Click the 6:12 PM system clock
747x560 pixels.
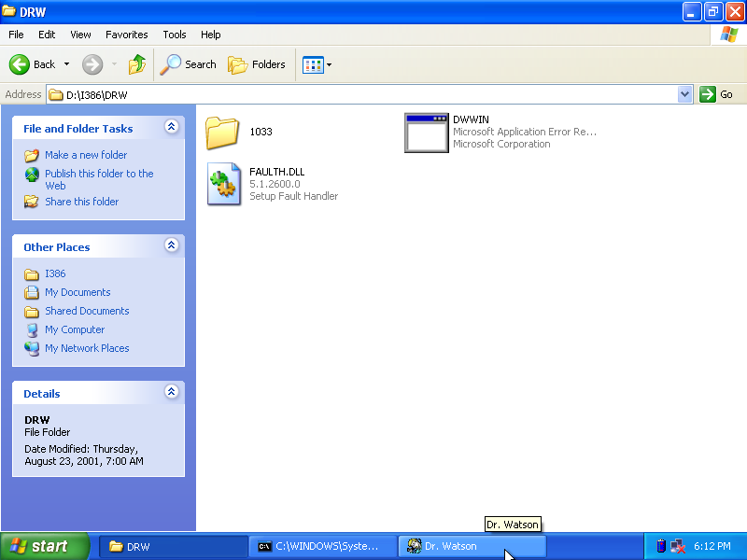pos(712,546)
